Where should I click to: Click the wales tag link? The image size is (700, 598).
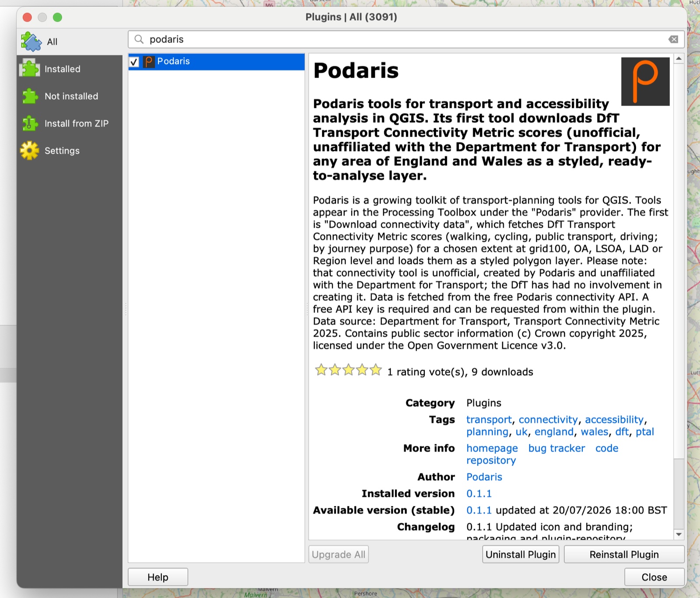point(595,432)
